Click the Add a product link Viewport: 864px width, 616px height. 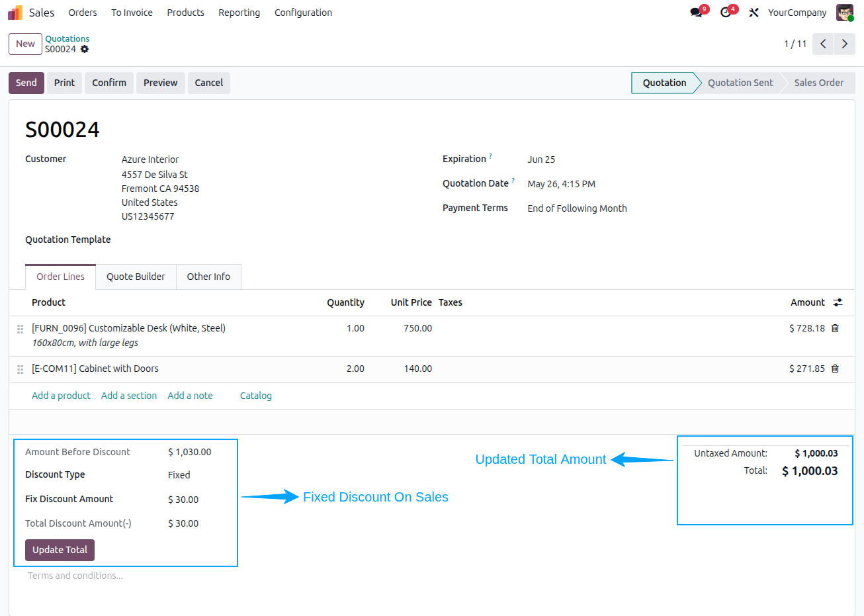pyautogui.click(x=61, y=396)
